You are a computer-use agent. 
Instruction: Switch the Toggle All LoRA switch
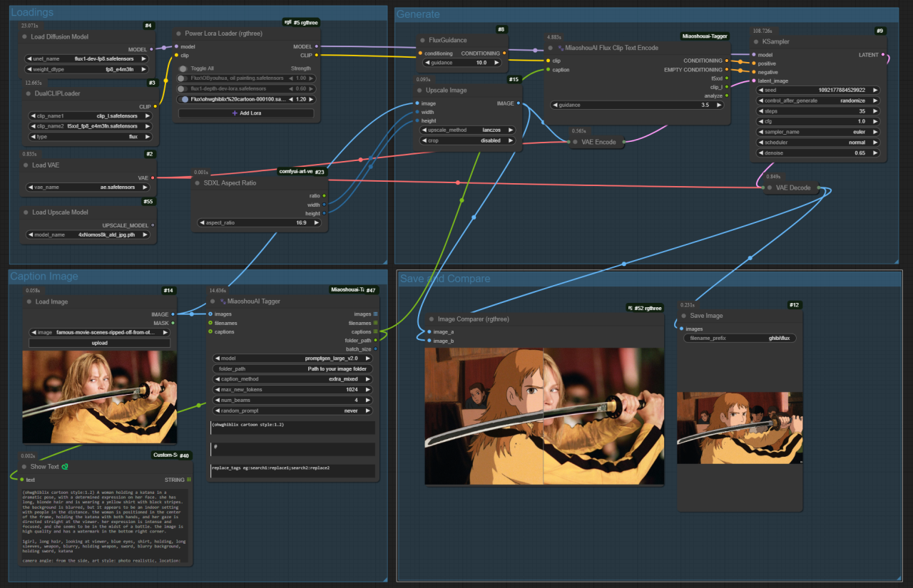point(183,68)
